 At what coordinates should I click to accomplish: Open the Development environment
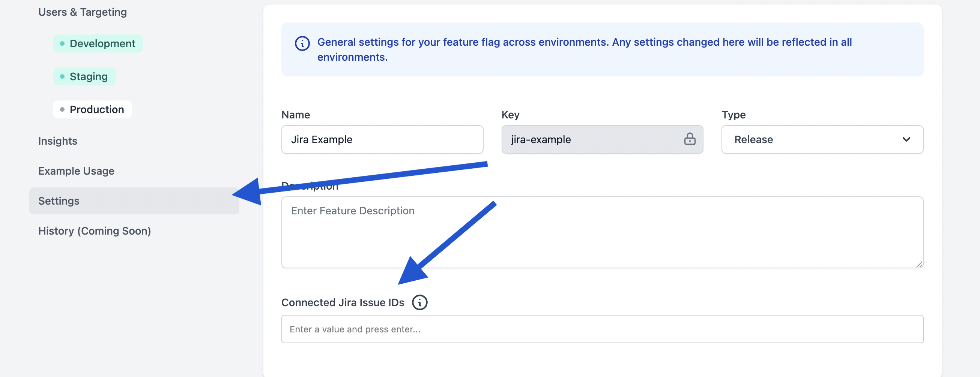click(102, 43)
